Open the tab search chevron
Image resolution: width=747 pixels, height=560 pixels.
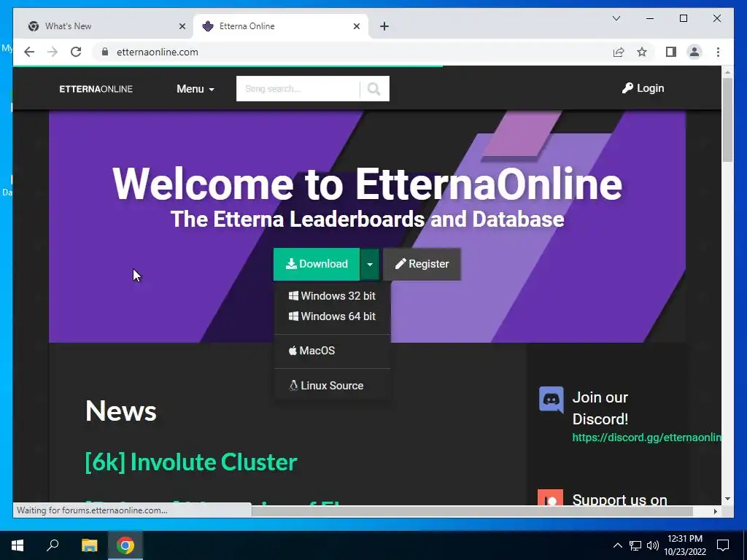point(616,18)
